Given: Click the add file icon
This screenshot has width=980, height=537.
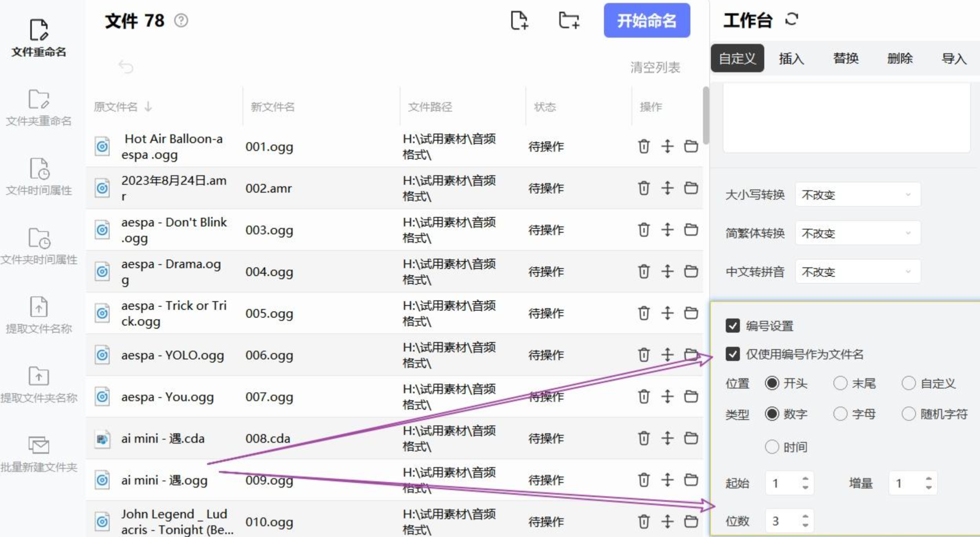Looking at the screenshot, I should point(519,20).
